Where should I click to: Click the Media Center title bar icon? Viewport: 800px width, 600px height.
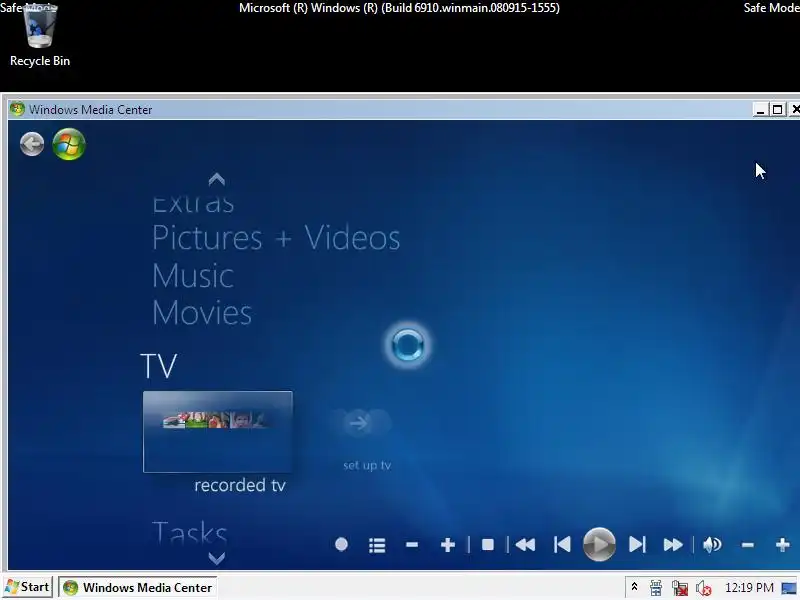point(17,109)
